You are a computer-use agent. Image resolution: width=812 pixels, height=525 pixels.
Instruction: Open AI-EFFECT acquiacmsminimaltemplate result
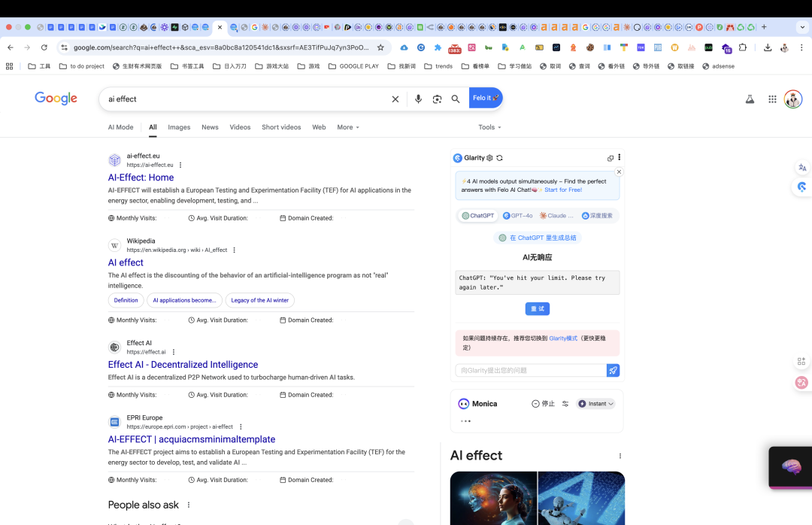(192, 439)
